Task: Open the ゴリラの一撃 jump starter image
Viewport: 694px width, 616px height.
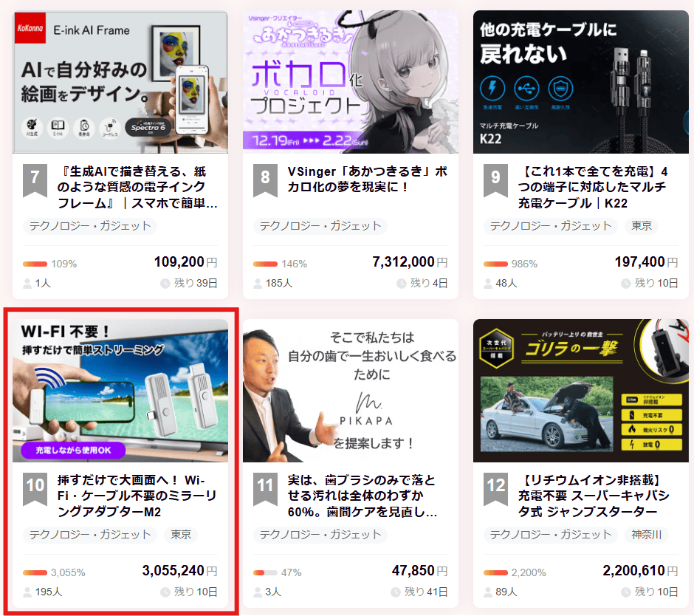Action: pyautogui.click(x=581, y=391)
